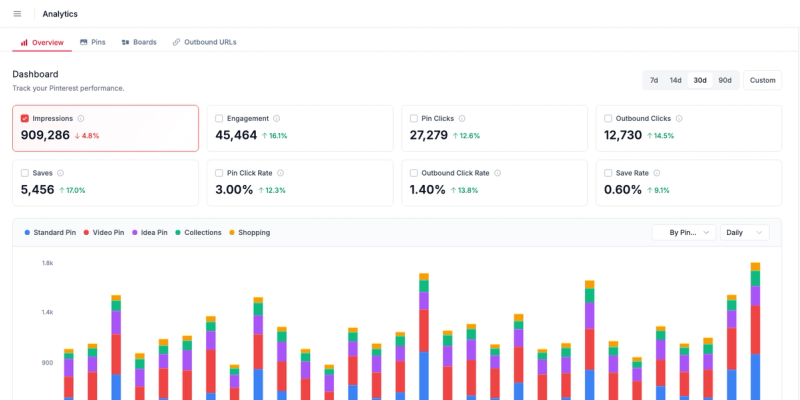Viewport: 800px width, 400px height.
Task: Switch to the Pins tab
Action: click(93, 42)
